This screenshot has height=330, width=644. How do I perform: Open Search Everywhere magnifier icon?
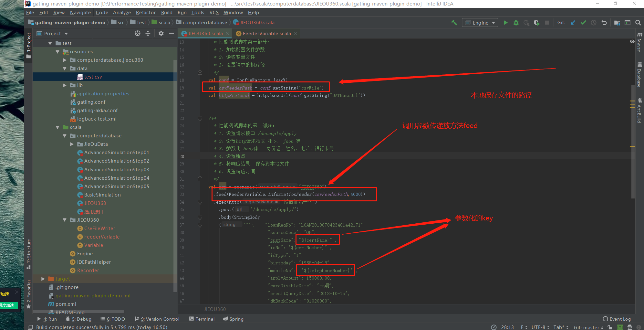638,23
